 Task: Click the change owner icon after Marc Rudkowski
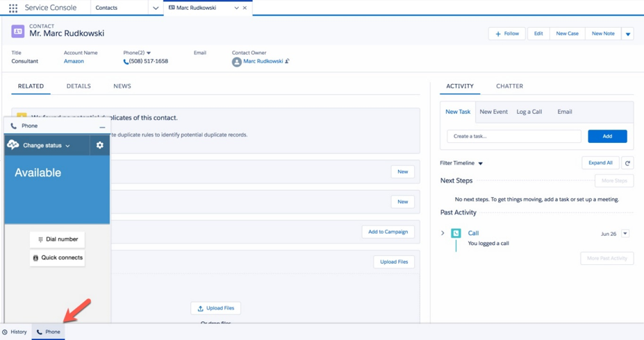tap(287, 61)
